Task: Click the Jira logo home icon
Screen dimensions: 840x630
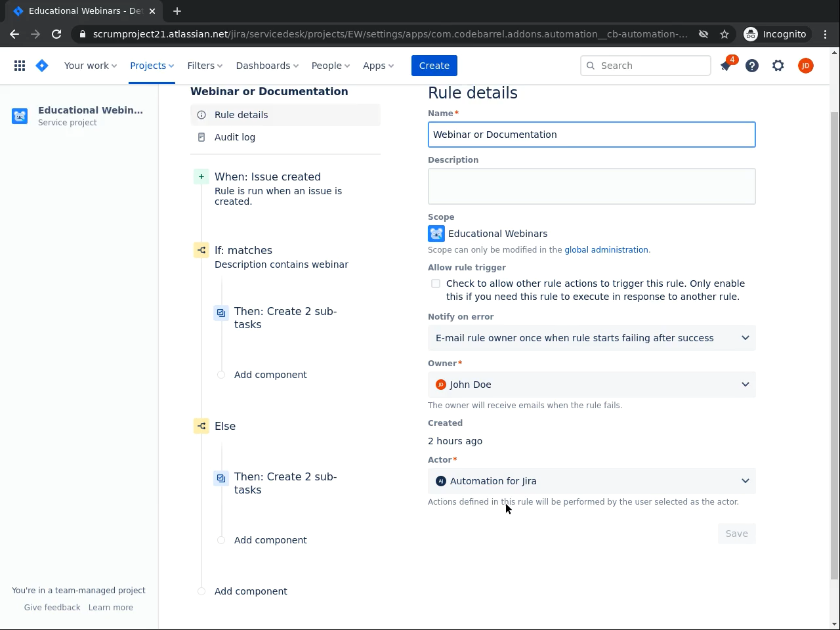Action: click(x=42, y=66)
